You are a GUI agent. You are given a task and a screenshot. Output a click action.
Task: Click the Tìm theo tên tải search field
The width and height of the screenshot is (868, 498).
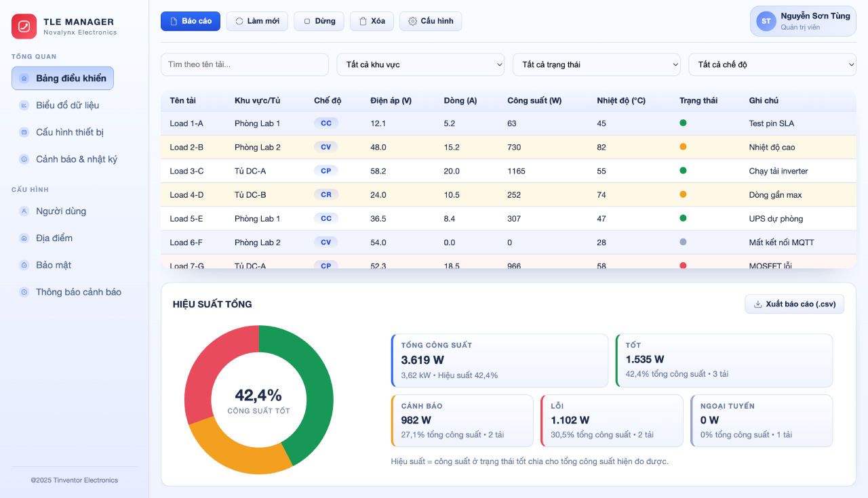pyautogui.click(x=244, y=64)
